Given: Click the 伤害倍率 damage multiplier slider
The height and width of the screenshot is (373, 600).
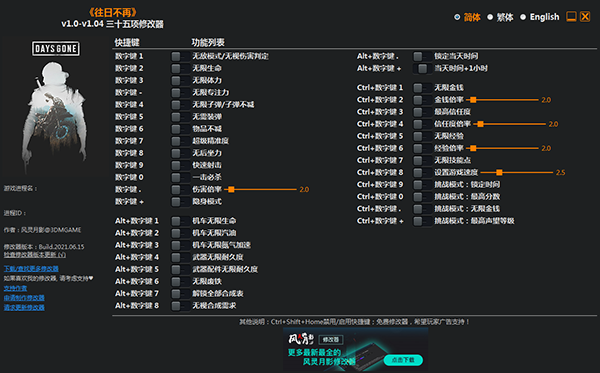Looking at the screenshot, I should pyautogui.click(x=261, y=189).
